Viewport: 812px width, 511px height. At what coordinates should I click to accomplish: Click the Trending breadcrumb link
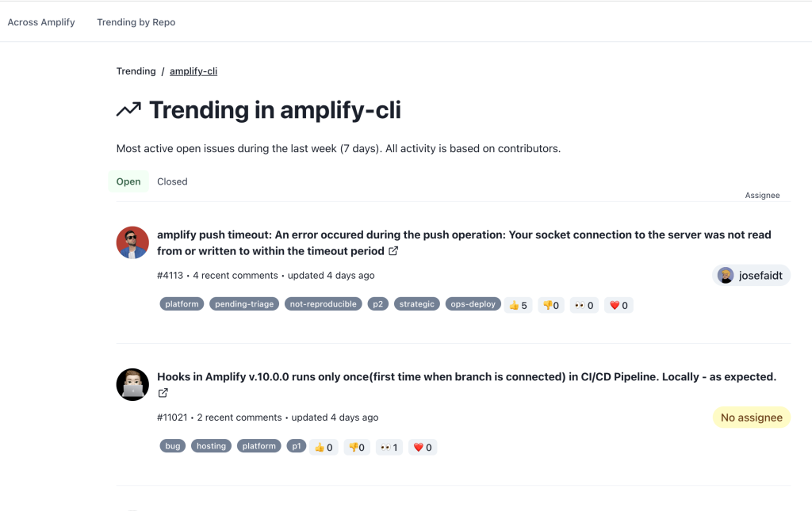(x=136, y=71)
